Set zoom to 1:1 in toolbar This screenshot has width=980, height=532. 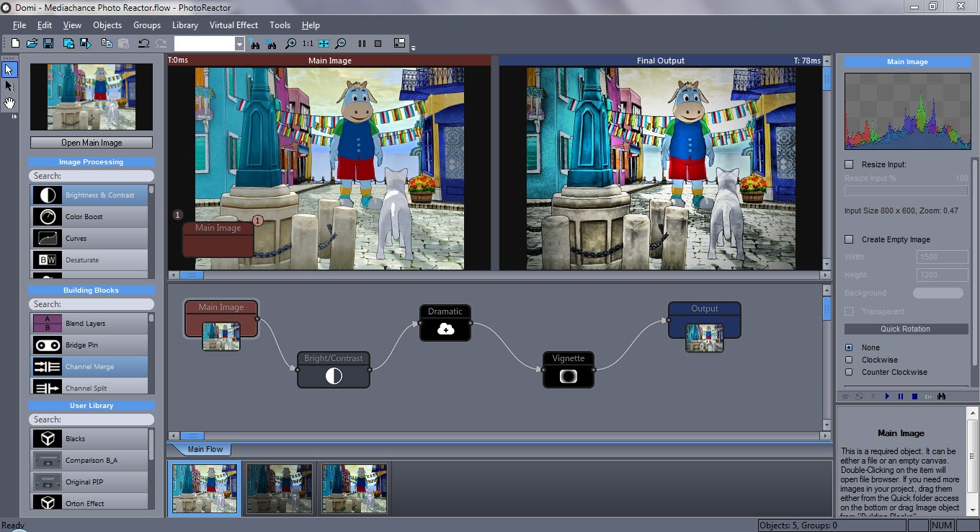pos(308,44)
